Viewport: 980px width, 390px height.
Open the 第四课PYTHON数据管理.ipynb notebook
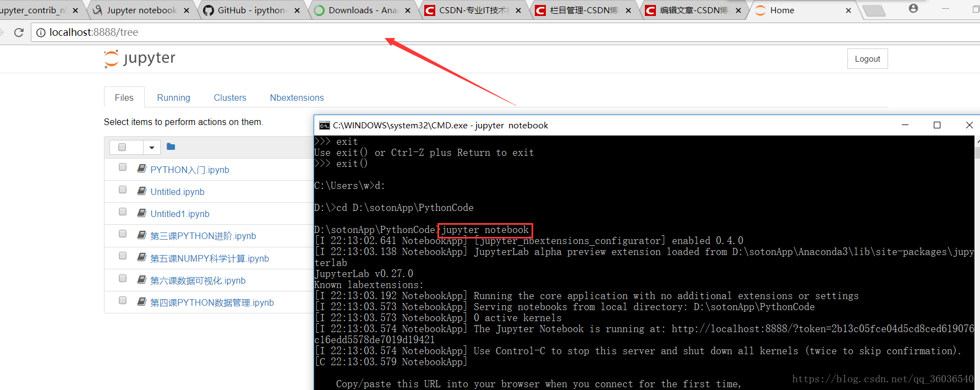[212, 302]
